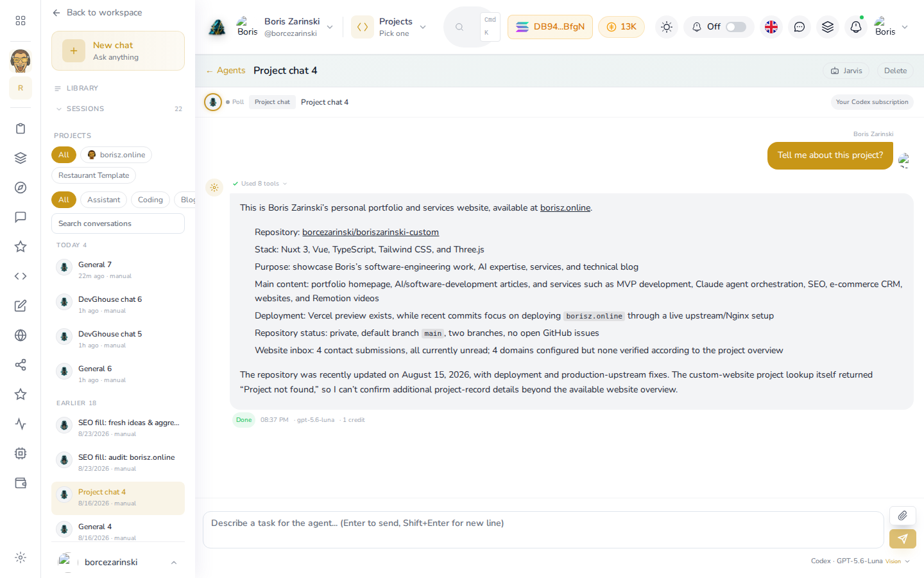This screenshot has height=578, width=924.
Task: Click the Delete button
Action: [x=895, y=71]
